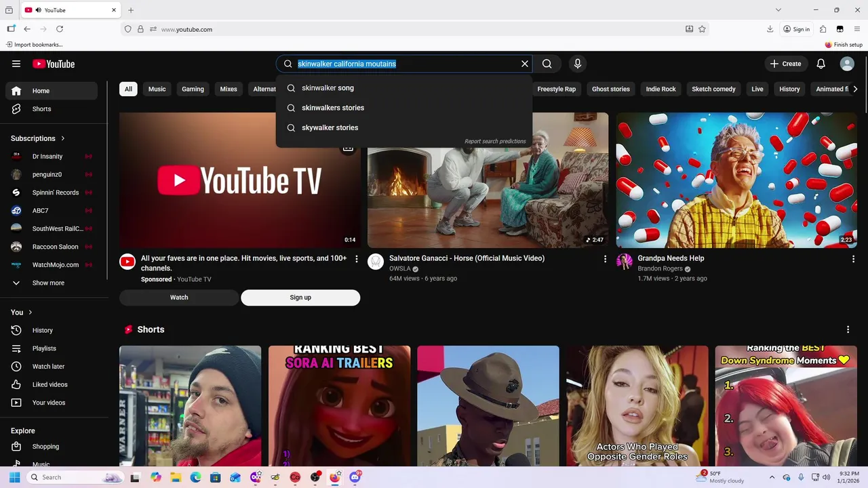Expand Show more subscriptions
The image size is (868, 488).
pyautogui.click(x=52, y=283)
